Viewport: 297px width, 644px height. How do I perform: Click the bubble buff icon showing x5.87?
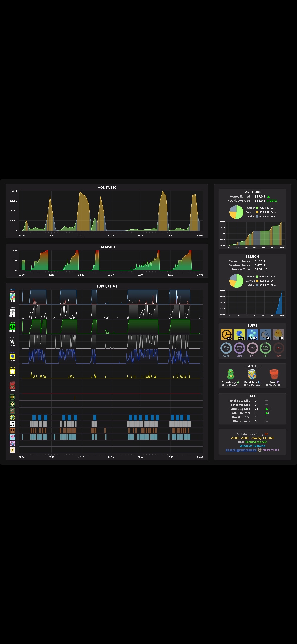pos(252,334)
